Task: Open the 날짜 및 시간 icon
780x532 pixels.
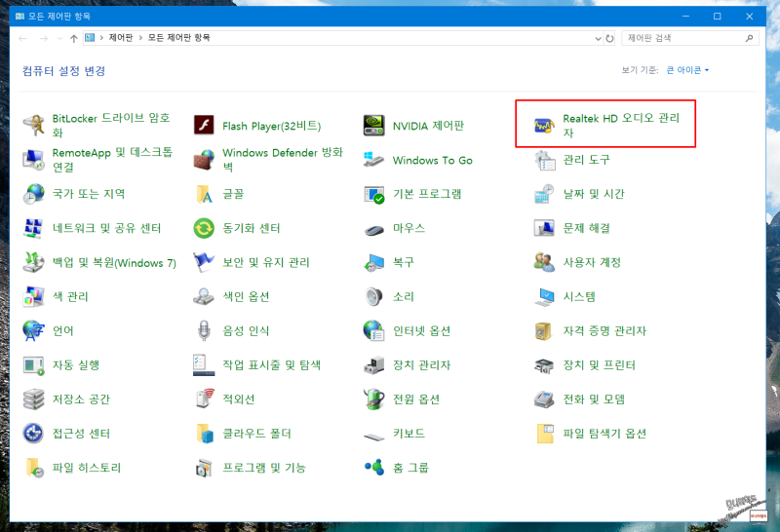Action: pos(544,194)
